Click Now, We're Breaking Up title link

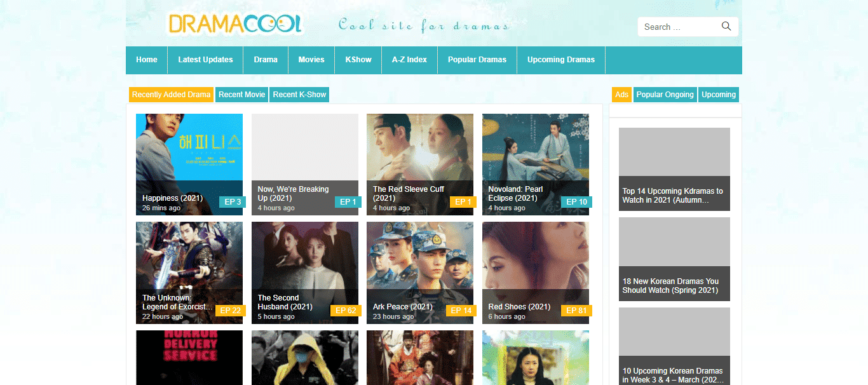[293, 194]
